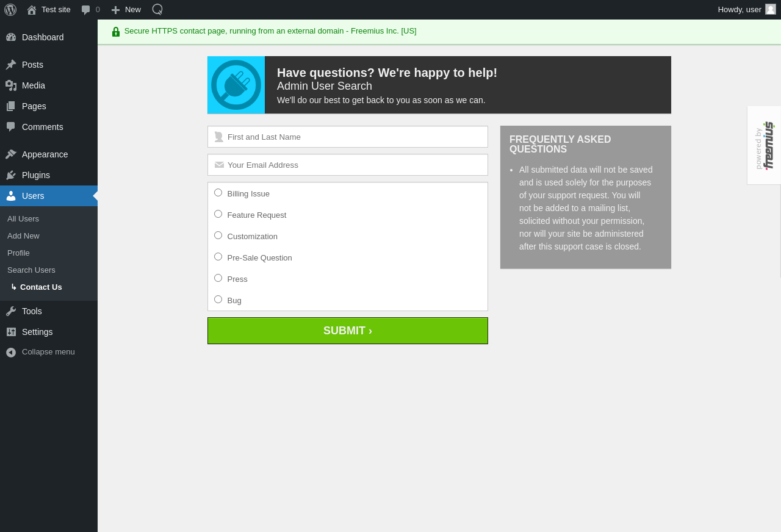Click the Frequently Asked Questions heading
This screenshot has width=781, height=532.
[560, 144]
